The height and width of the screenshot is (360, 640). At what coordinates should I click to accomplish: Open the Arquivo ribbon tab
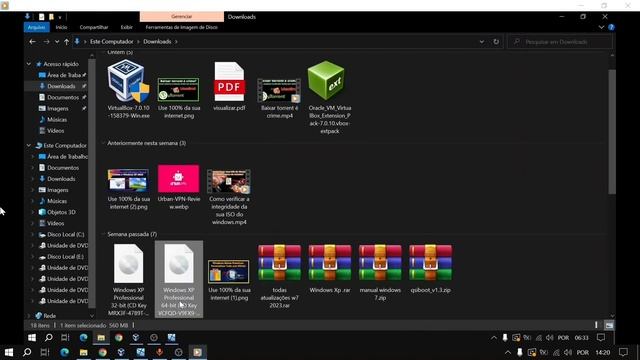coord(36,27)
